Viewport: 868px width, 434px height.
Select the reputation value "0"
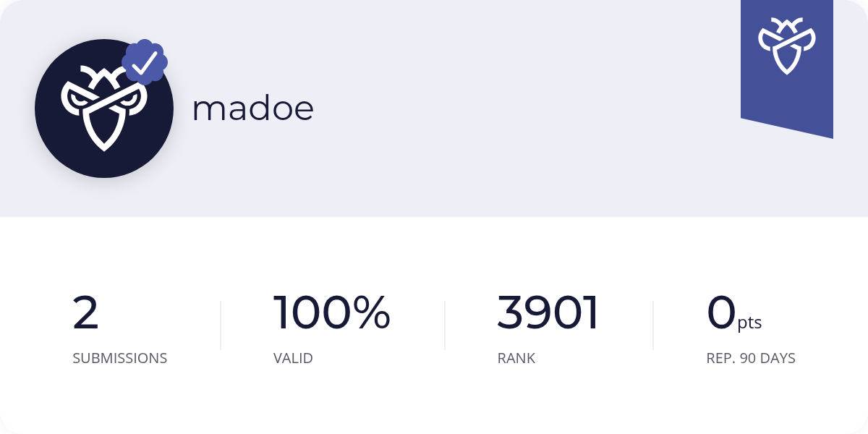[721, 313]
